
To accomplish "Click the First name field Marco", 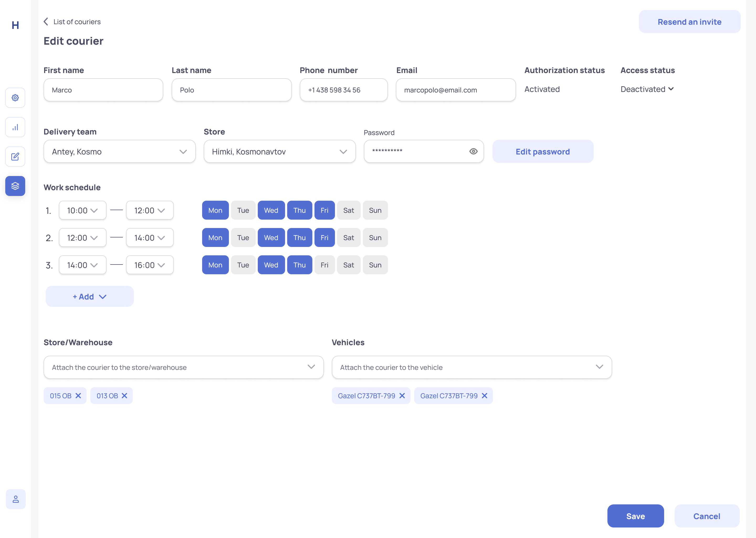I will pos(103,90).
